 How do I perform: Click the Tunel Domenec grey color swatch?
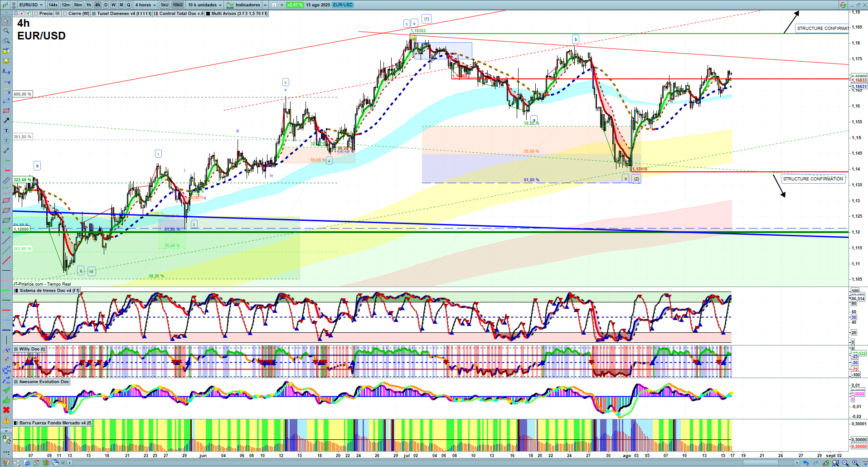(x=94, y=14)
